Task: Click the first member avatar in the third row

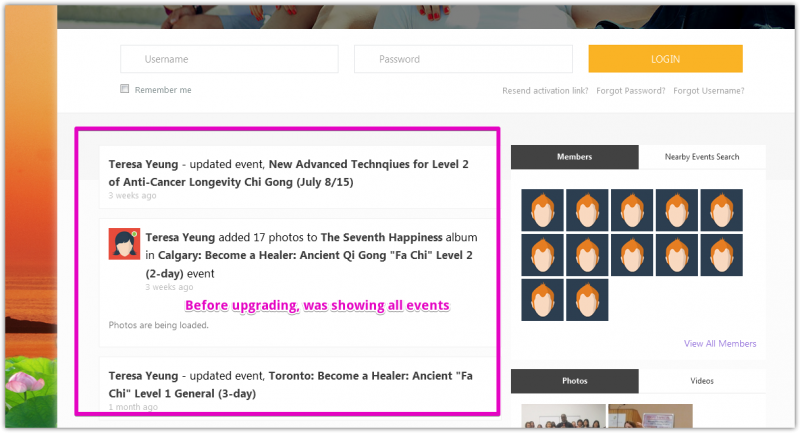Action: pos(542,300)
